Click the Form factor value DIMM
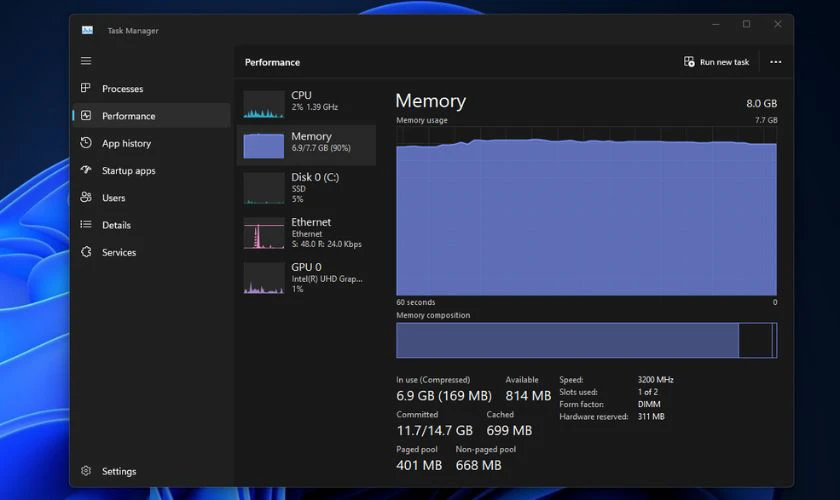This screenshot has width=840, height=500. point(649,404)
